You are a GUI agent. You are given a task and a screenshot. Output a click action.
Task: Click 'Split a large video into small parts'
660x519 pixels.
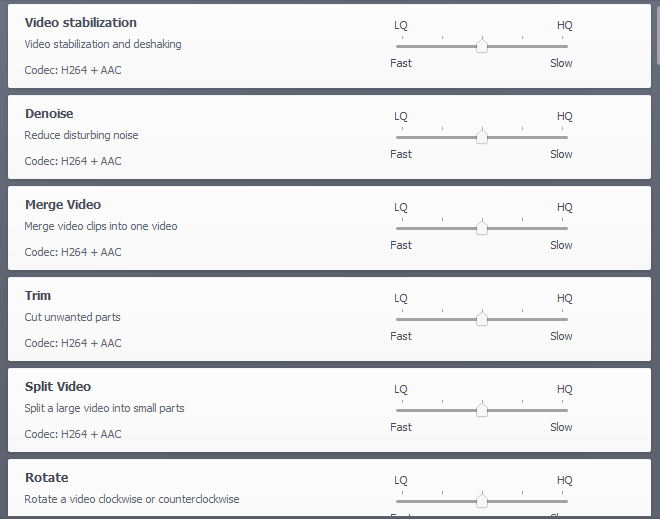pos(104,408)
